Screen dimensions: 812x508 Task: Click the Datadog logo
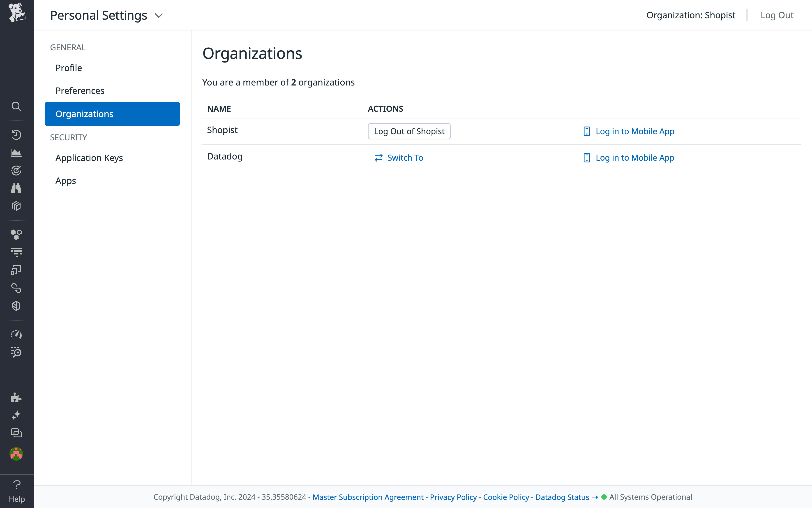[16, 14]
